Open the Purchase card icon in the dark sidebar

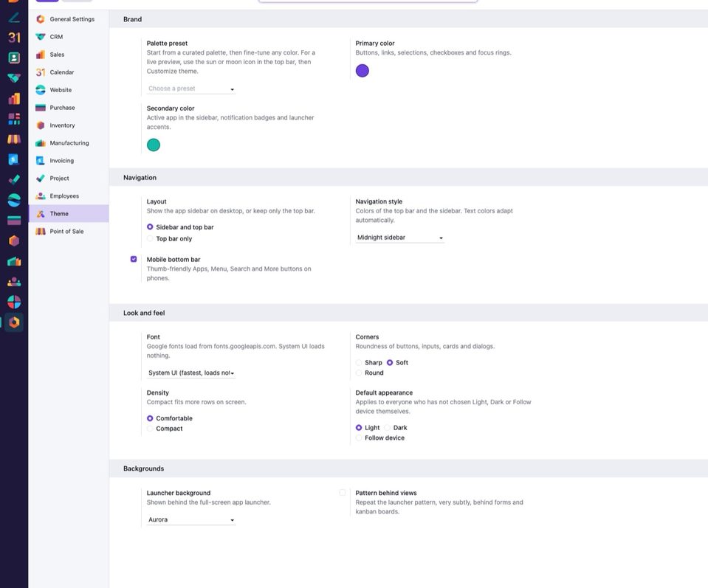coord(14,220)
